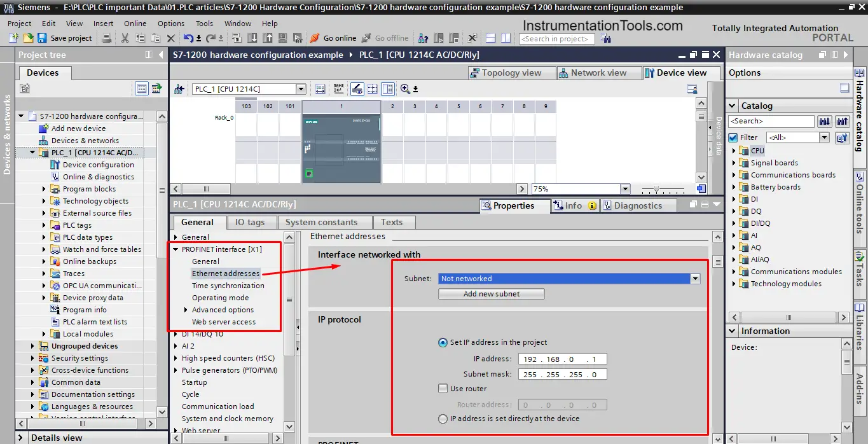Collapse the Project tree panel arrow
The width and height of the screenshot is (868, 444).
tap(162, 55)
